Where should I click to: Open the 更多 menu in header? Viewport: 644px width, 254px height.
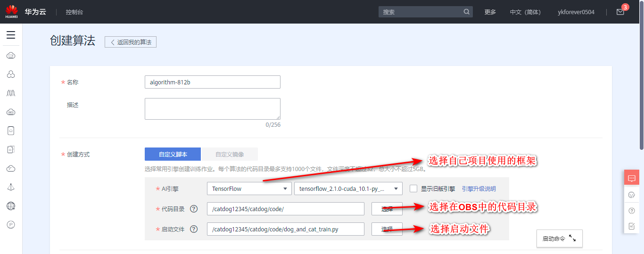pyautogui.click(x=490, y=12)
